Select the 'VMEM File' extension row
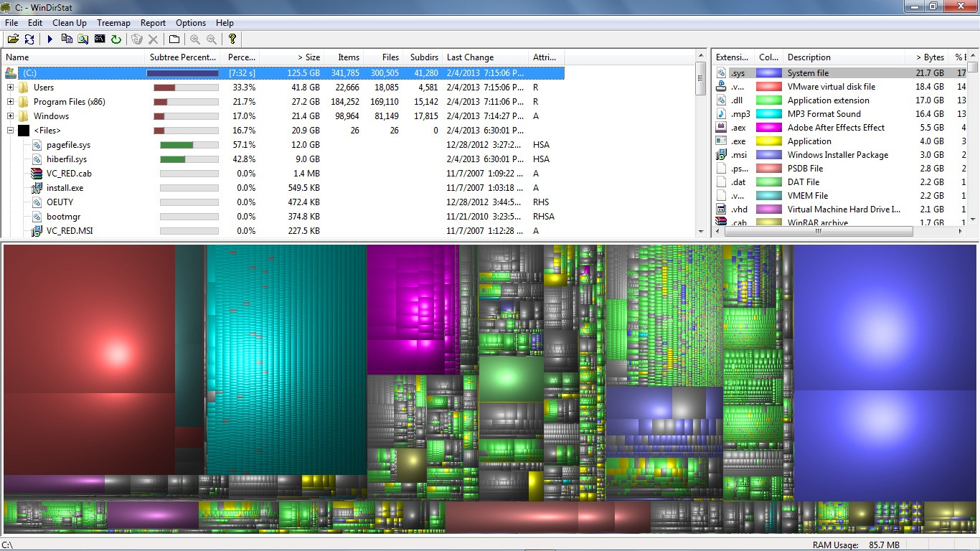 click(839, 196)
